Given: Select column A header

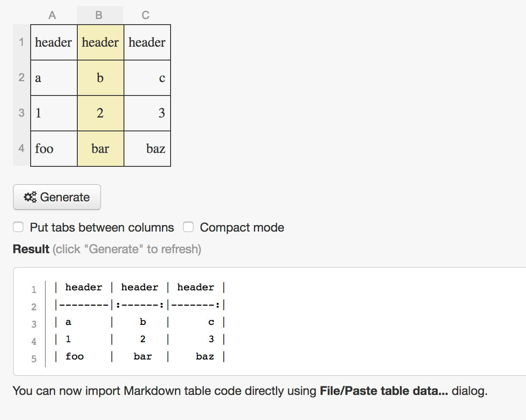Looking at the screenshot, I should point(52,16).
